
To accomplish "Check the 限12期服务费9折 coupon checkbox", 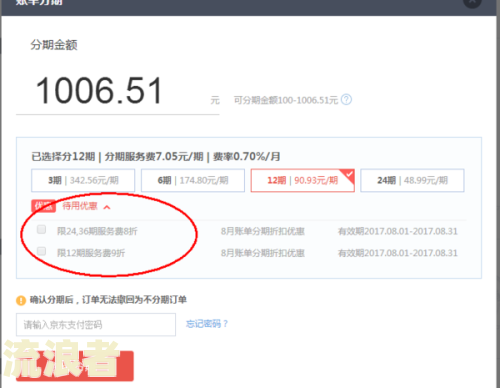I will (x=41, y=251).
